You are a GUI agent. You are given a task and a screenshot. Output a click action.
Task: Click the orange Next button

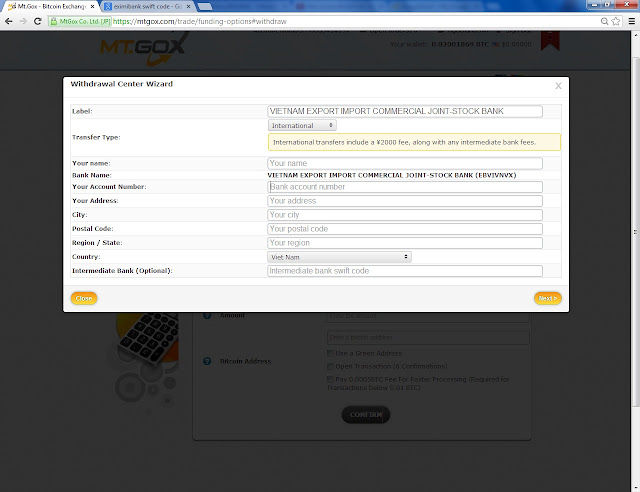pos(548,298)
